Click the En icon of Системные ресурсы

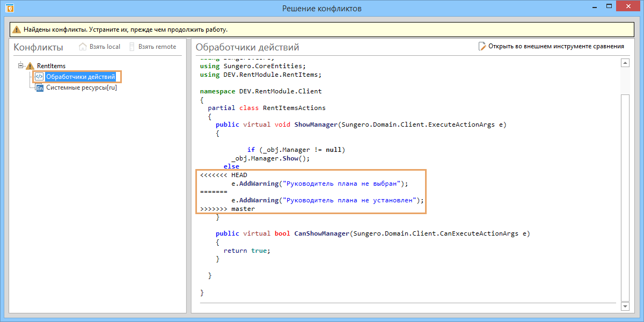click(39, 88)
